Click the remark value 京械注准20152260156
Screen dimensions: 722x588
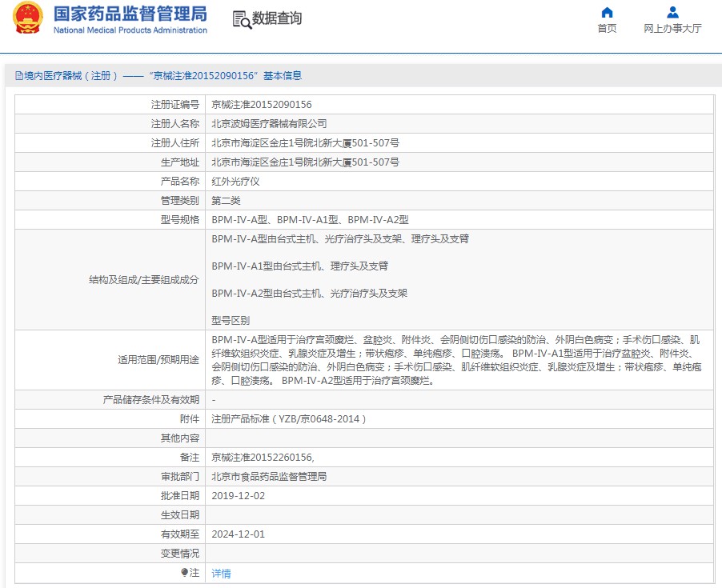coord(263,458)
